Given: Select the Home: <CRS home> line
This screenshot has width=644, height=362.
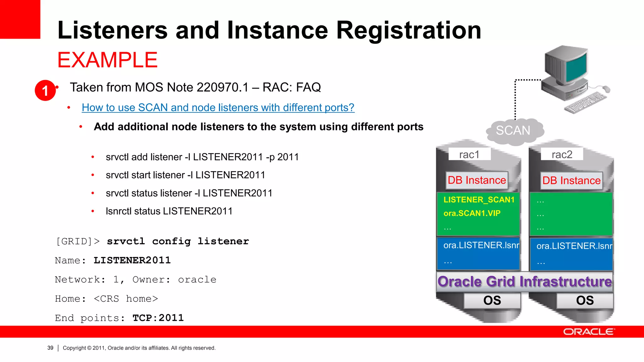Looking at the screenshot, I should 106,299.
